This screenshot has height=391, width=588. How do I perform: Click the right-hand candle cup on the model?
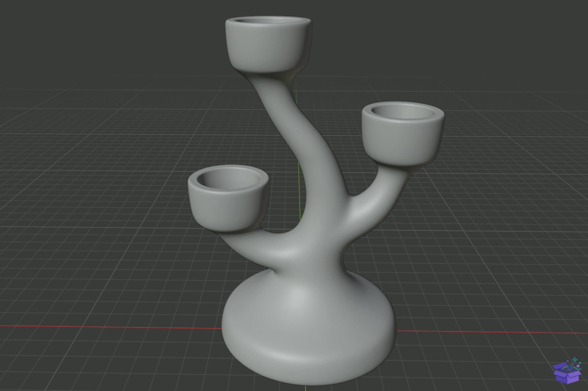[x=403, y=134]
